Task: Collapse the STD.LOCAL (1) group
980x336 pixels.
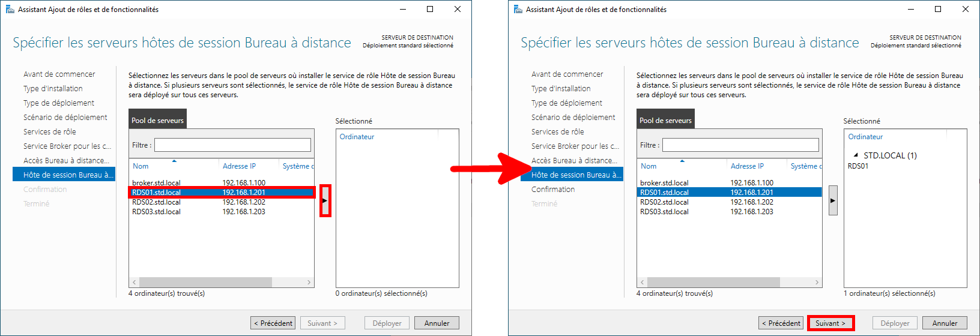Action: point(856,155)
